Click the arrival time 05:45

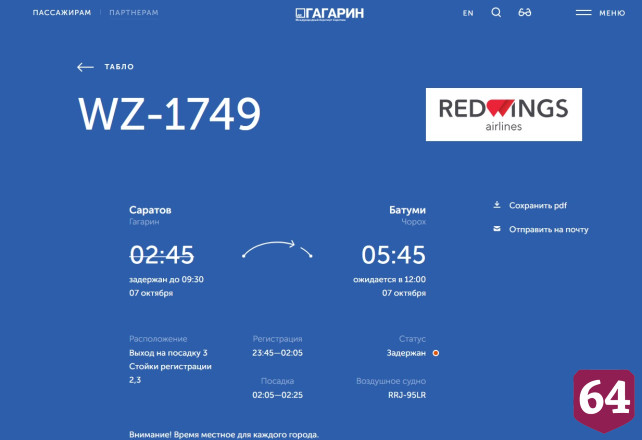(393, 255)
